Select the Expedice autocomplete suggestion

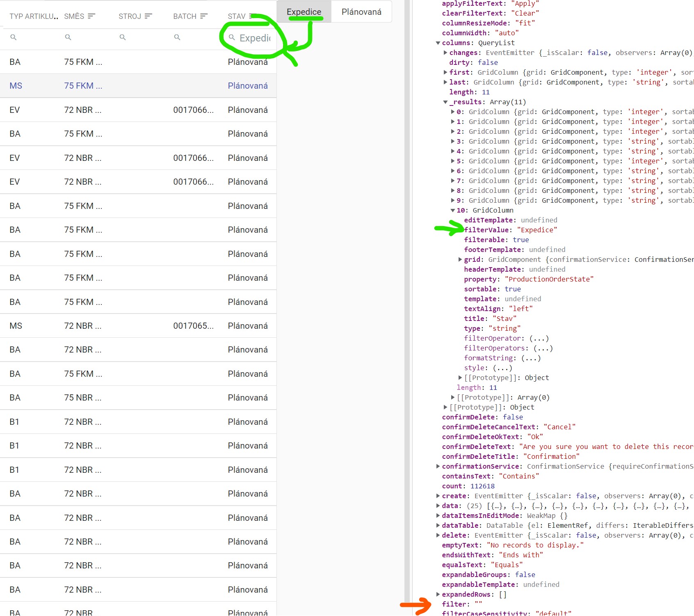pos(303,11)
